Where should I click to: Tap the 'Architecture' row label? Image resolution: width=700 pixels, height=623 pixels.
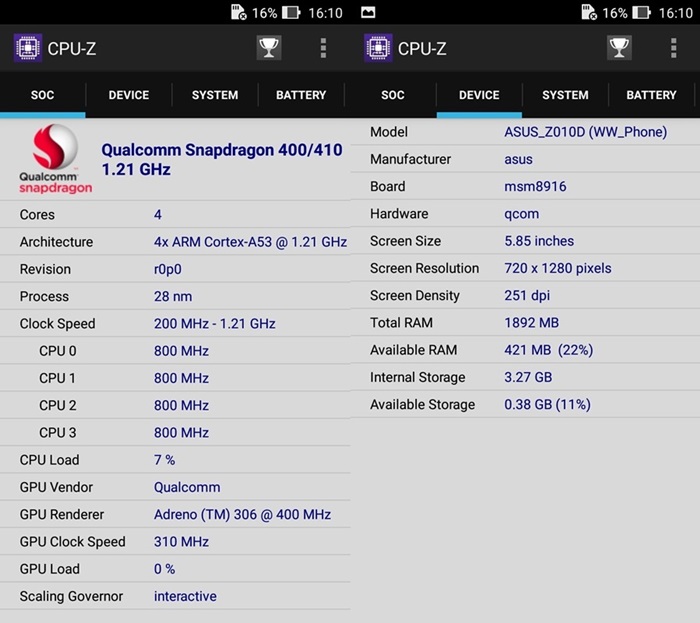(x=56, y=242)
